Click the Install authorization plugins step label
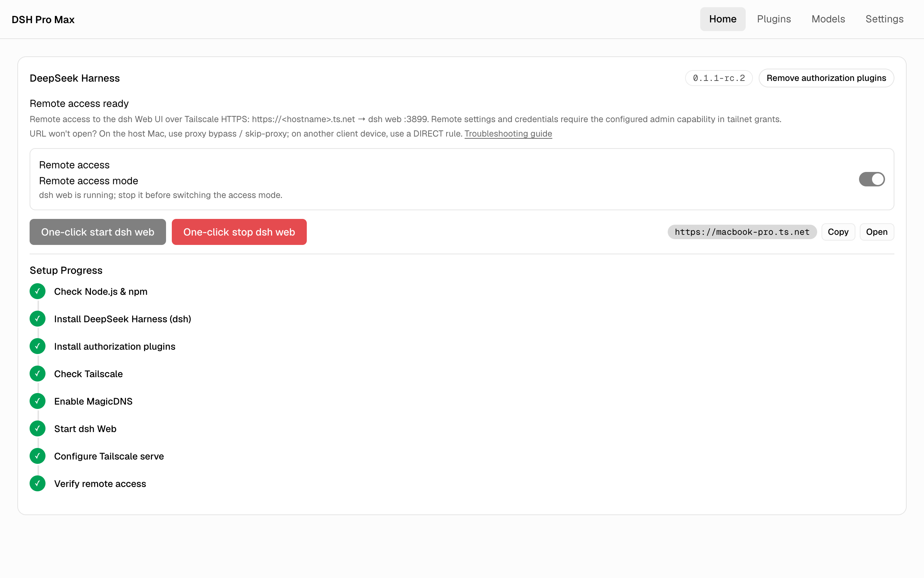The height and width of the screenshot is (578, 924). (x=115, y=347)
